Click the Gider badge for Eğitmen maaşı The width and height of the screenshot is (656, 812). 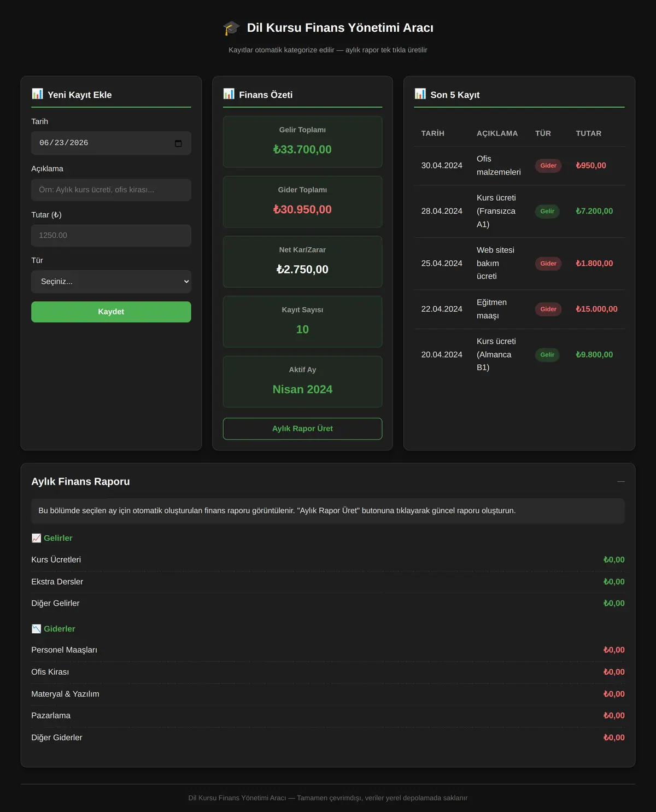(548, 309)
